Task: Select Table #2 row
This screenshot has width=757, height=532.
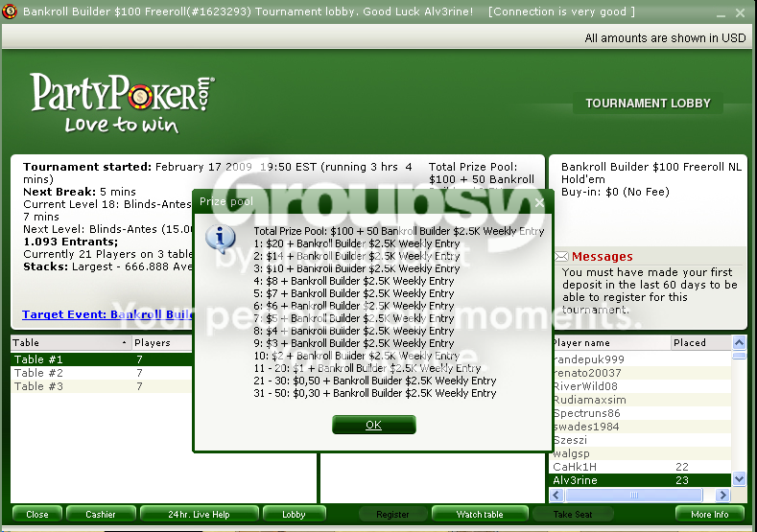Action: [102, 373]
